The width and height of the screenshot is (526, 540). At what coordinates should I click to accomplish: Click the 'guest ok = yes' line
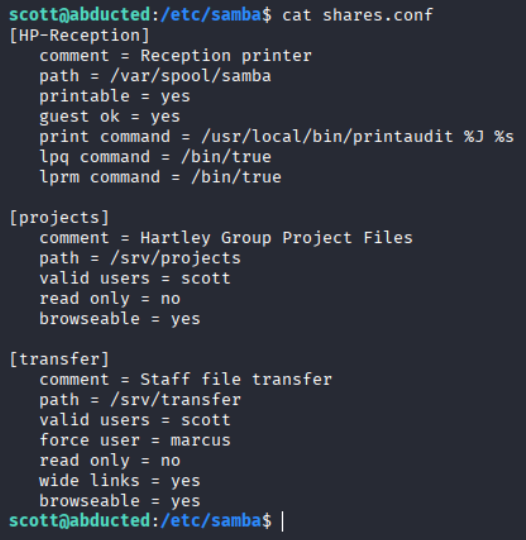(x=110, y=117)
